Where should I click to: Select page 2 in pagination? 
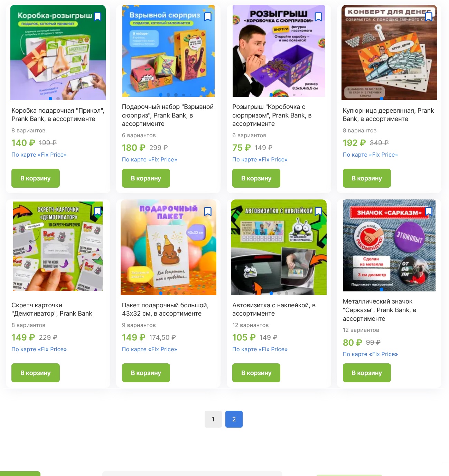(234, 419)
